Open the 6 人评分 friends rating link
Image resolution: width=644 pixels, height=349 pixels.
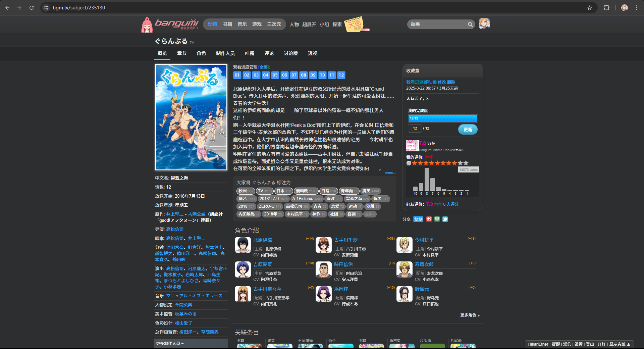tap(451, 204)
